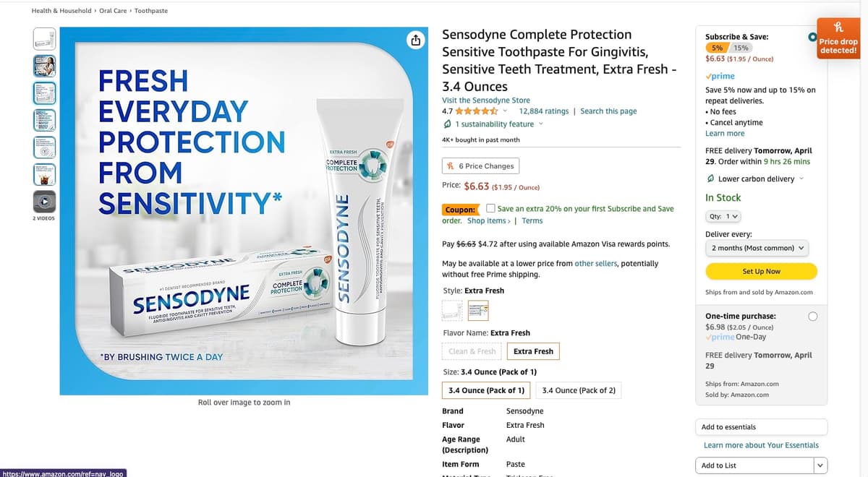Select the Subscribe & Save radio button
The image size is (868, 477).
coord(813,37)
